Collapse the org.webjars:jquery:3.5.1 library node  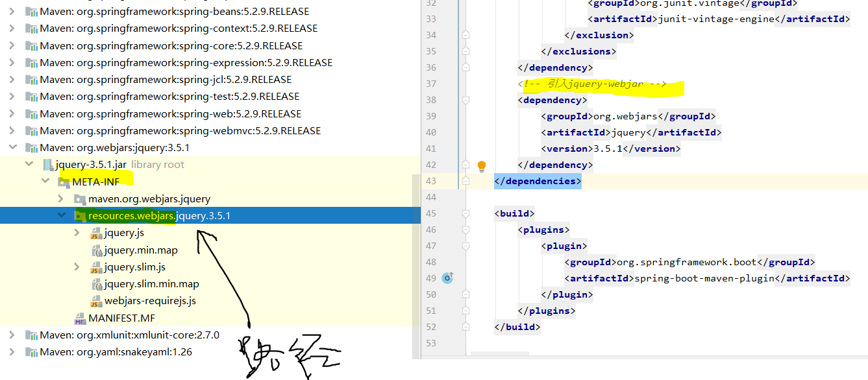pyautogui.click(x=14, y=147)
